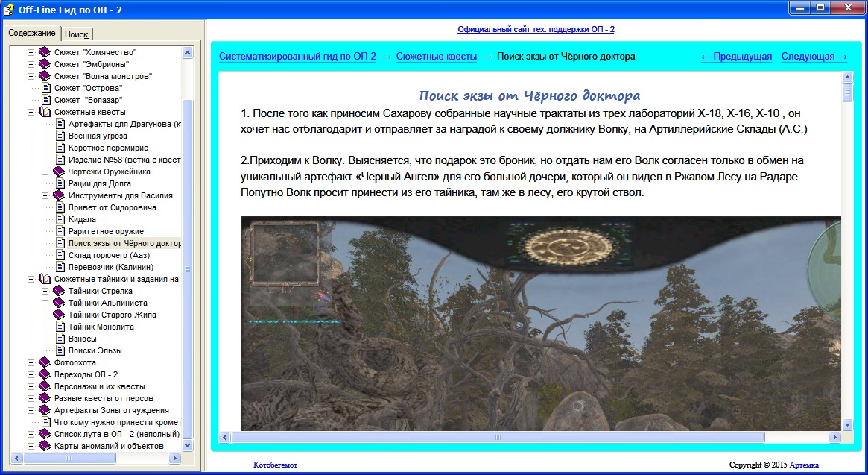Open Разные квесты от персов topic
The height and width of the screenshot is (475, 868).
pyautogui.click(x=104, y=398)
